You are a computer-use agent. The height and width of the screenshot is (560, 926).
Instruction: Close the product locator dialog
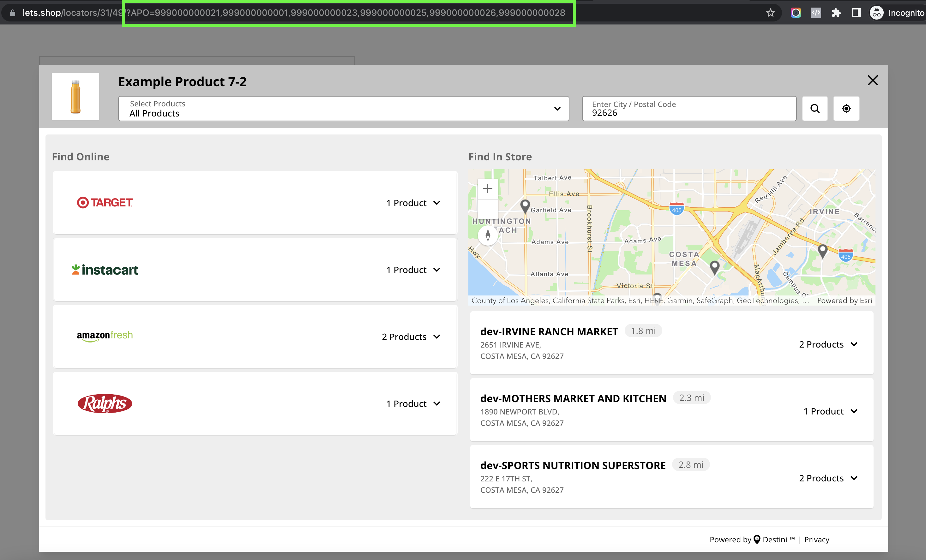[873, 80]
